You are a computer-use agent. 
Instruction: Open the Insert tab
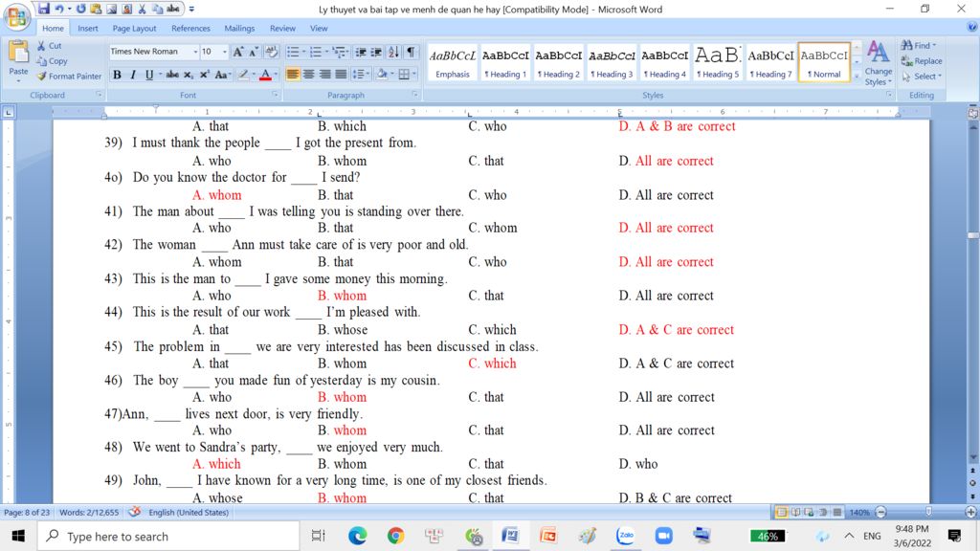point(87,28)
